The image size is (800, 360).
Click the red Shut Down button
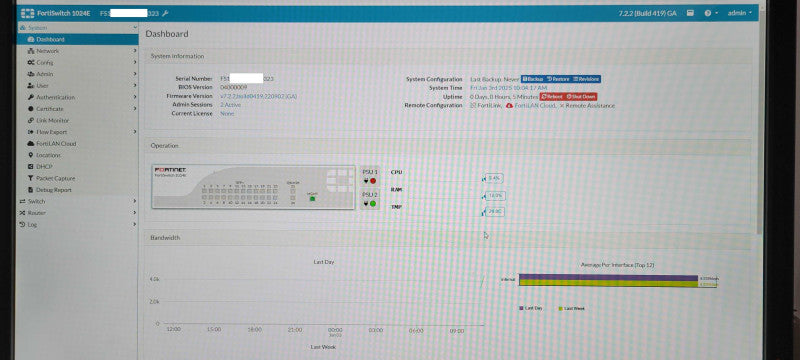click(581, 96)
